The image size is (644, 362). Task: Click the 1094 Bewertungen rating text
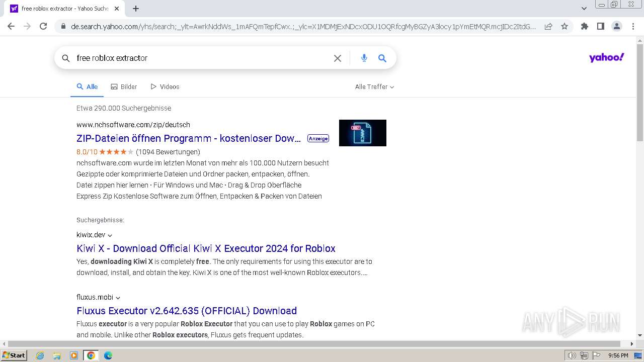[x=168, y=152]
